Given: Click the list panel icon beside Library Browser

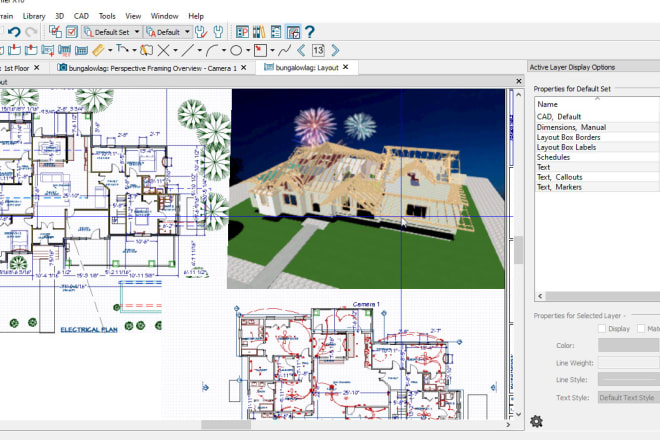Looking at the screenshot, I should pyautogui.click(x=276, y=32).
